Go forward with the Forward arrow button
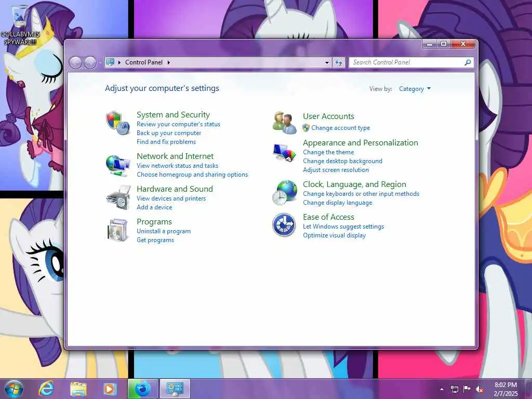The image size is (532, 399). click(x=90, y=62)
